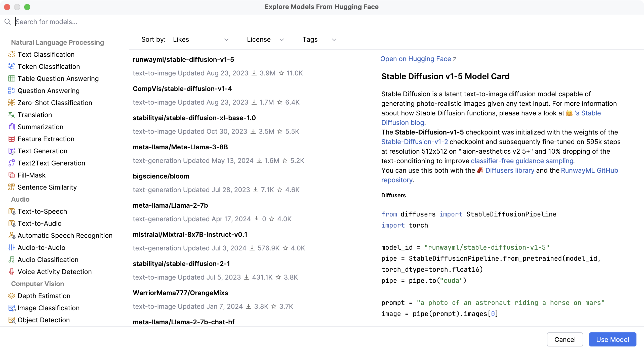Click the Summarization category icon
Screen dimensions: 644x352
(12, 127)
